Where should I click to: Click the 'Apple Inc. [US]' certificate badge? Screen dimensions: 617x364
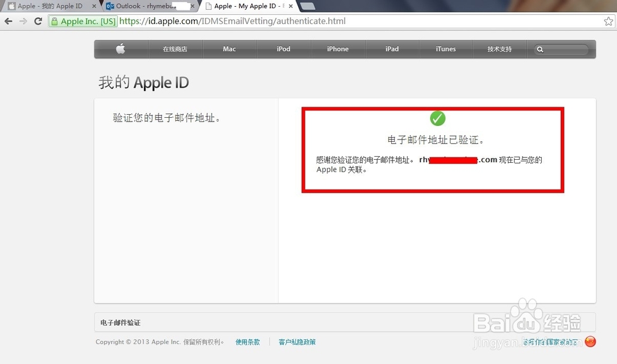tap(83, 21)
